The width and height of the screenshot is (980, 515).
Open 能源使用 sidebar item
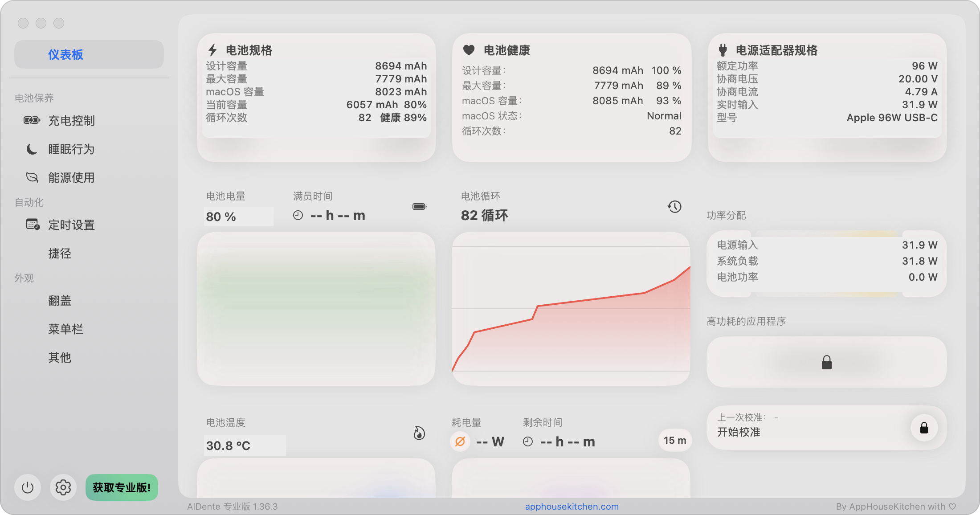[x=71, y=178]
